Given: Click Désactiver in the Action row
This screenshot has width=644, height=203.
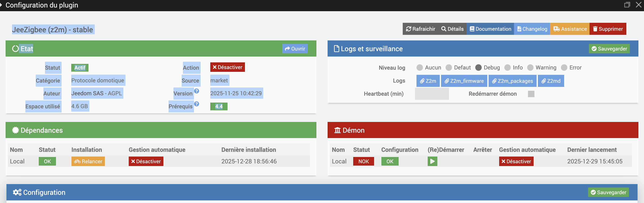Looking at the screenshot, I should 228,67.
